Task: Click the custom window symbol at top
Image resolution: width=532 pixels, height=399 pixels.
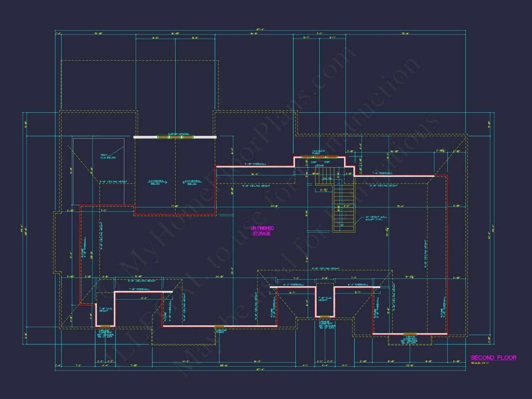Action: (175, 137)
